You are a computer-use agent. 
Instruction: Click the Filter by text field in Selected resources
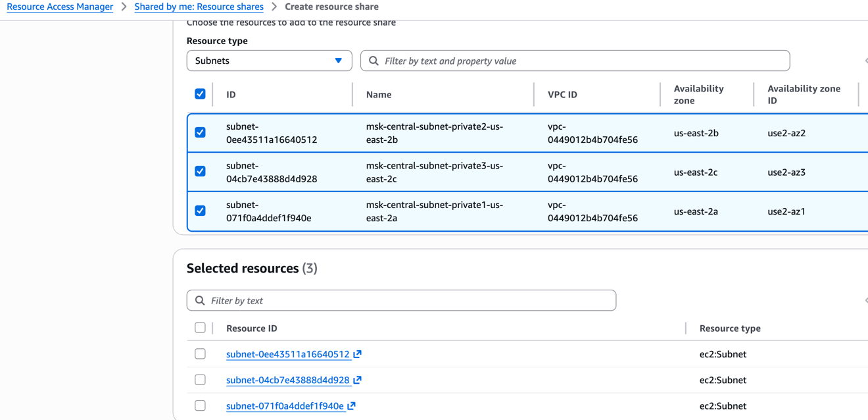coord(401,300)
